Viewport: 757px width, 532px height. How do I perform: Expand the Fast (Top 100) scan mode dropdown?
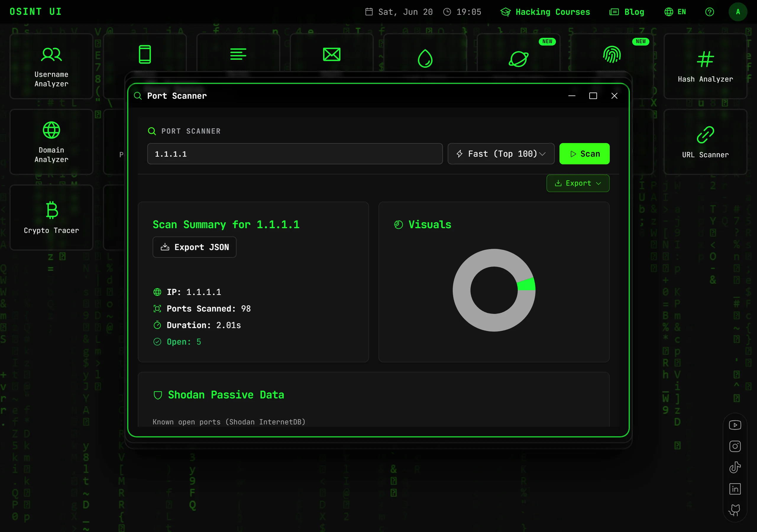point(501,154)
